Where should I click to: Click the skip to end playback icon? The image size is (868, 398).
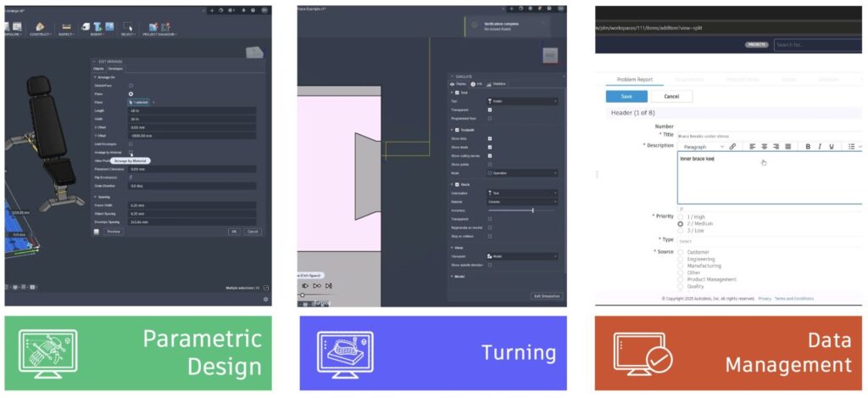[328, 285]
